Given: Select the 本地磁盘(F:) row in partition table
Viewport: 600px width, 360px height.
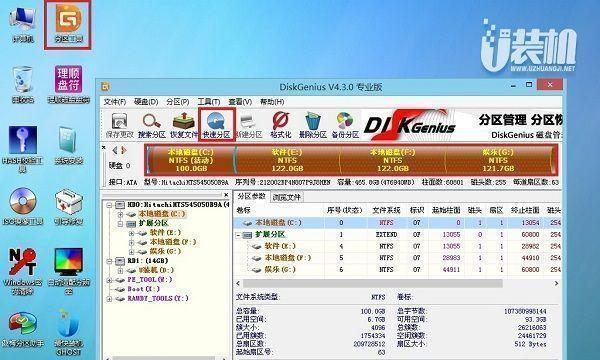Looking at the screenshot, I should point(398,258).
